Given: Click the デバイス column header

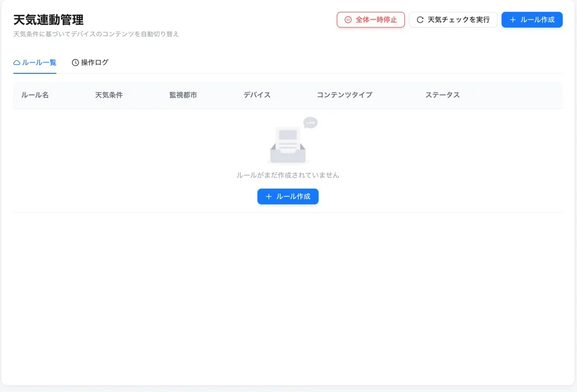Looking at the screenshot, I should [257, 95].
